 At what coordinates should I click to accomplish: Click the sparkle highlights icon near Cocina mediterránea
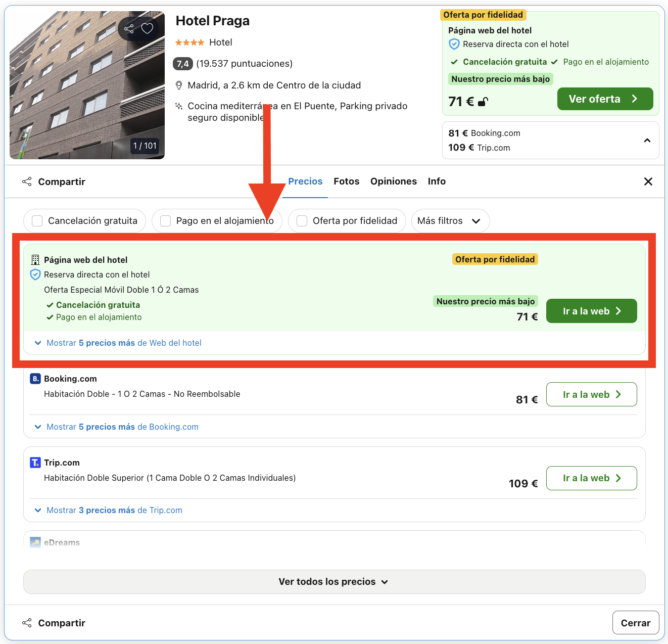coord(178,106)
